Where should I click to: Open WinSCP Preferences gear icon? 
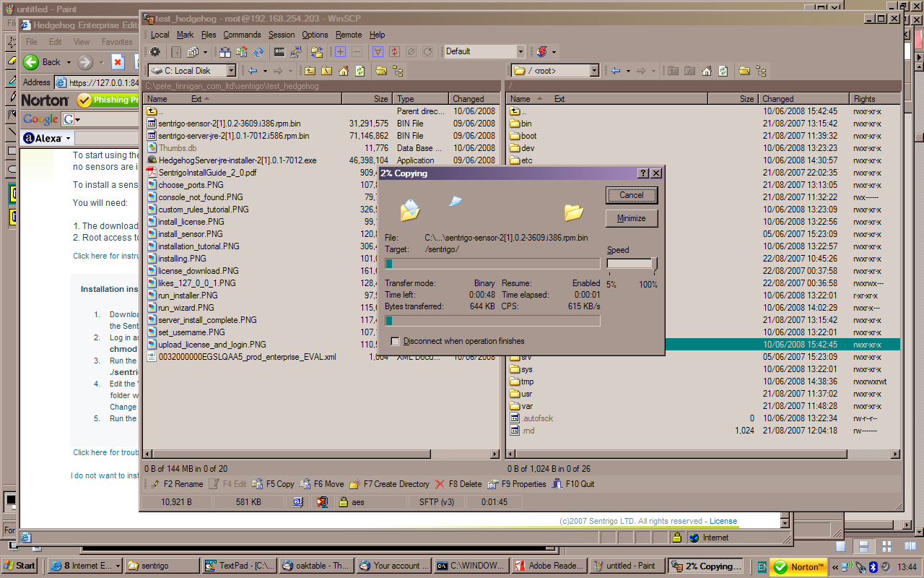tap(154, 51)
